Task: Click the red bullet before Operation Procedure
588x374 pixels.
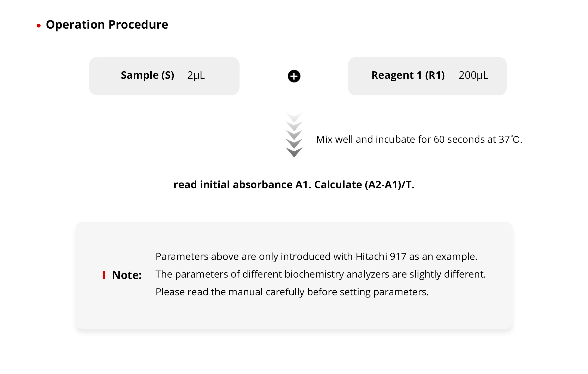Action: coord(39,26)
